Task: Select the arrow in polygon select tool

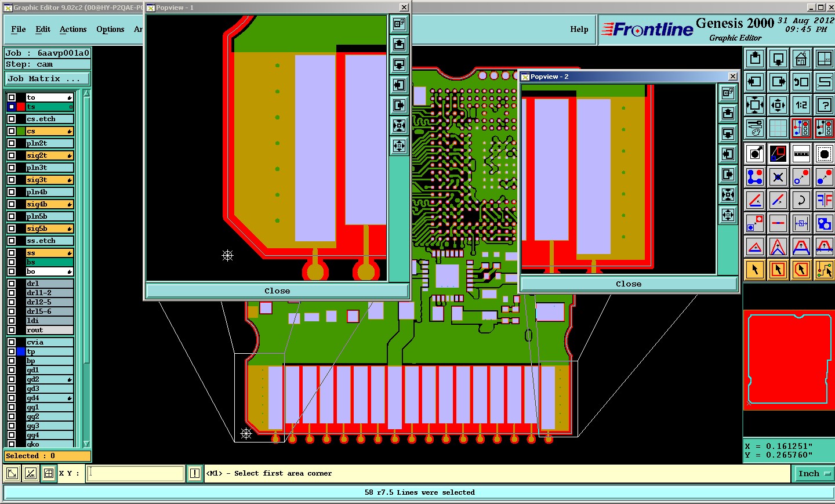Action: click(801, 270)
